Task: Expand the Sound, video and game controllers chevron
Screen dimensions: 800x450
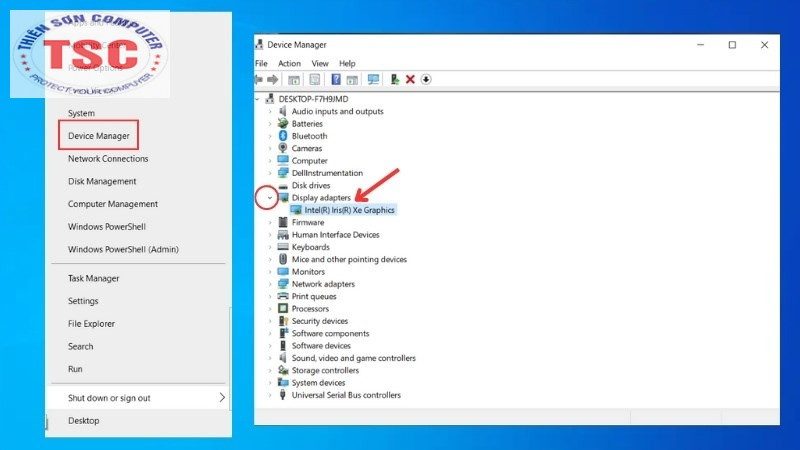Action: pos(270,358)
